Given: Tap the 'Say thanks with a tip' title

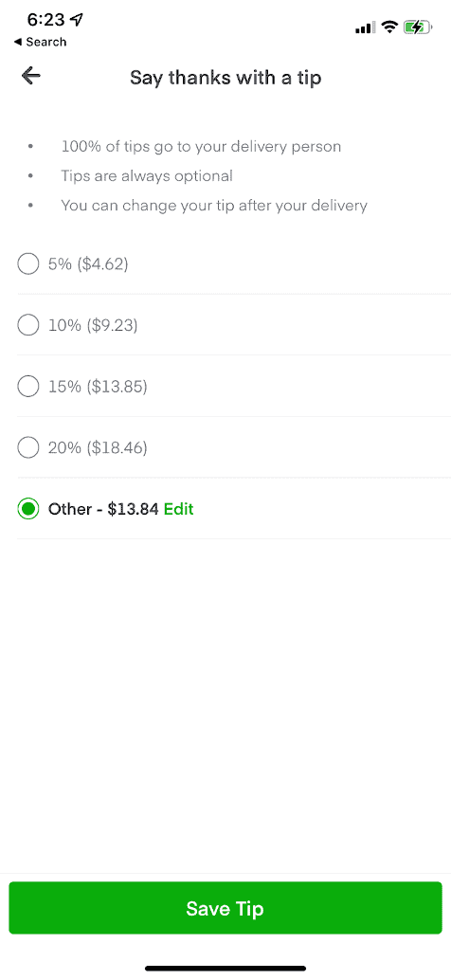Looking at the screenshot, I should 225,78.
